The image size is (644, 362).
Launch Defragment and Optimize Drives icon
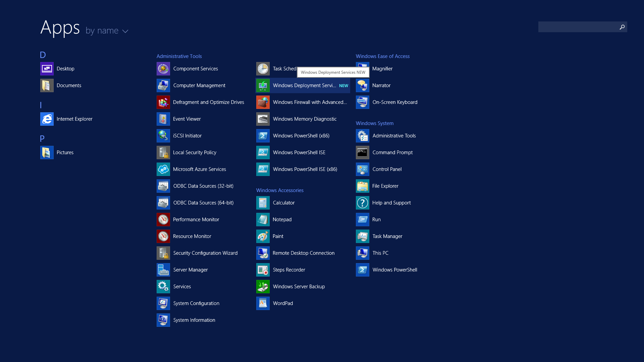(163, 102)
